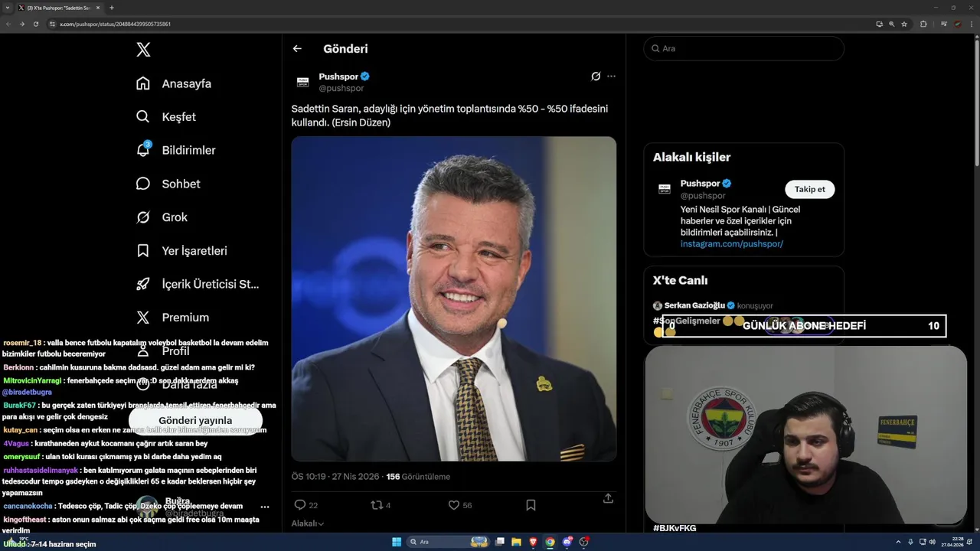This screenshot has width=980, height=551.
Task: Open the post's three-dot more menu
Action: pyautogui.click(x=611, y=77)
